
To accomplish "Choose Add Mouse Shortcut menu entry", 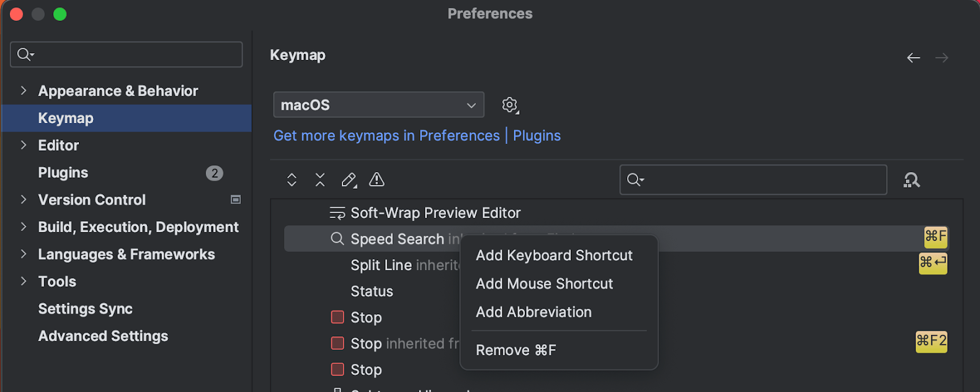I will pos(544,284).
